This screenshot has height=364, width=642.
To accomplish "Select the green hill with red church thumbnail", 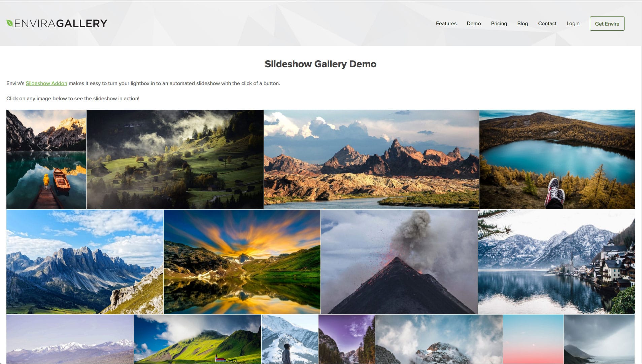I will click(x=197, y=339).
